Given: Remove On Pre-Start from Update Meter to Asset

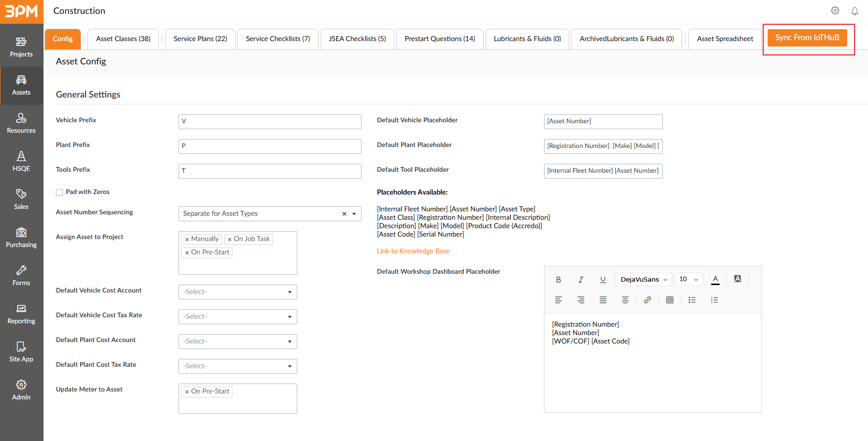Looking at the screenshot, I should (187, 392).
